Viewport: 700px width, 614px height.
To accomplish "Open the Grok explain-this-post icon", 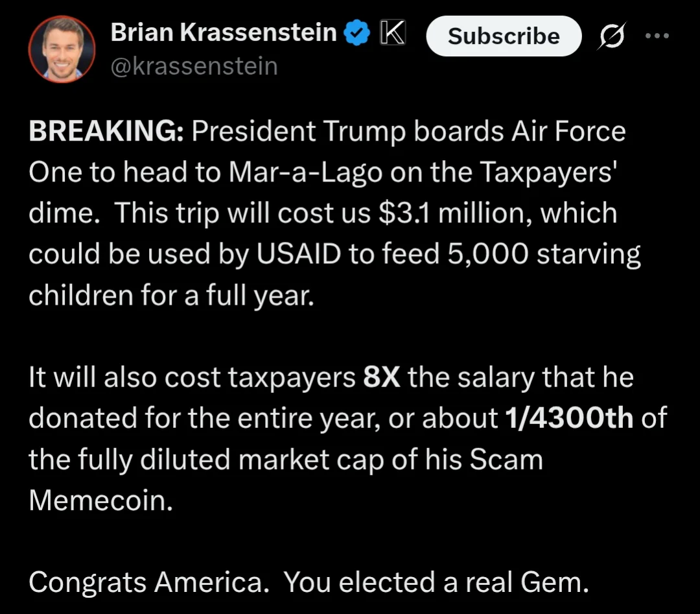I will (x=612, y=35).
